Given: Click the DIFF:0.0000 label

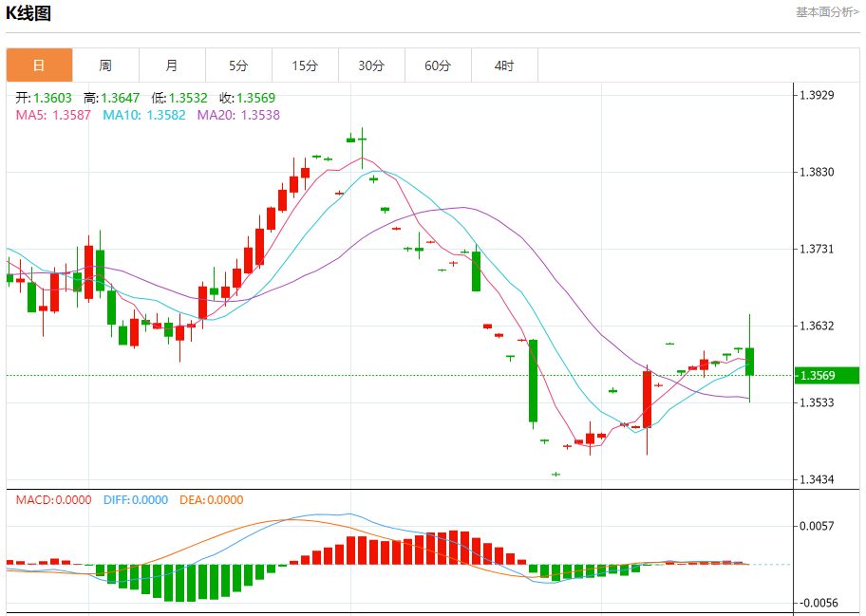Looking at the screenshot, I should point(136,500).
